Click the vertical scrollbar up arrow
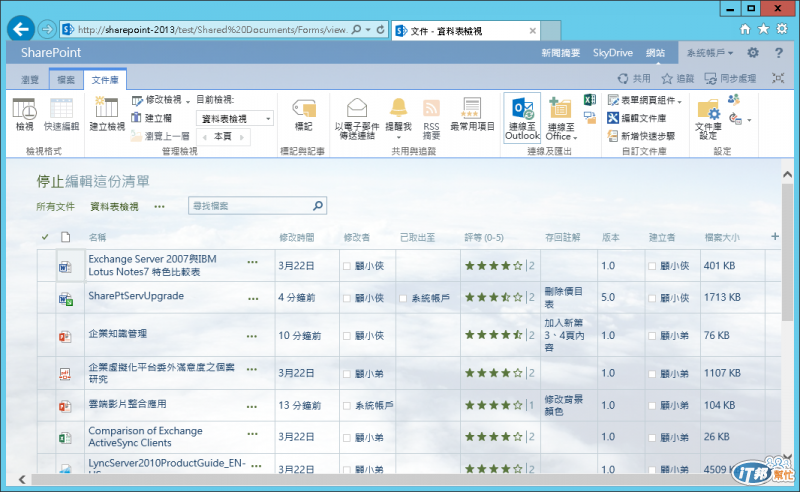The height and width of the screenshot is (492, 800). tap(787, 175)
